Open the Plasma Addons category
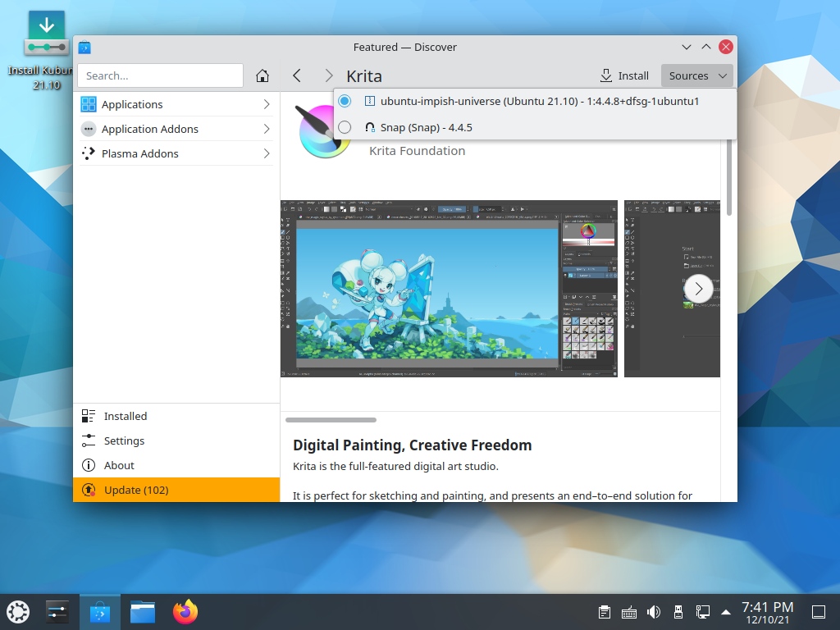This screenshot has width=840, height=630. tap(176, 153)
